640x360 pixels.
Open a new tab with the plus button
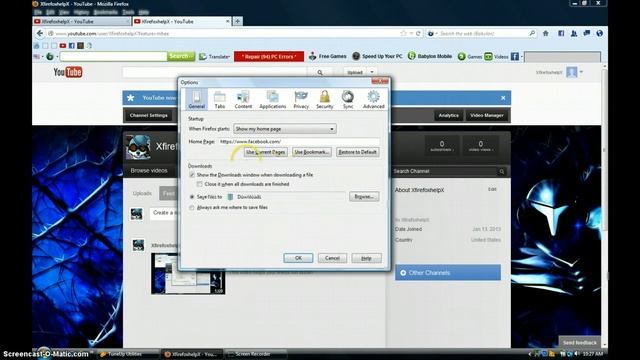[x=238, y=21]
